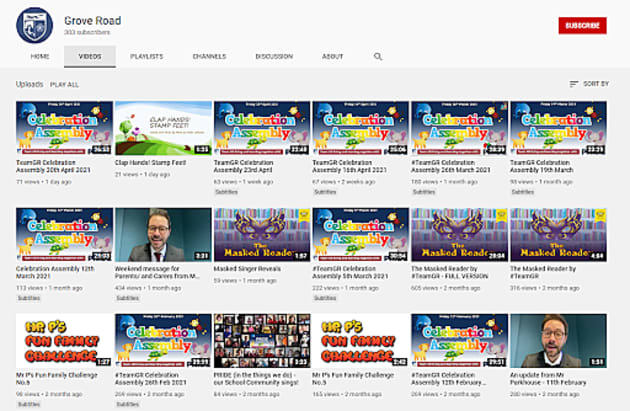Open the Masked Singer Reveals thumbnail

(x=262, y=235)
